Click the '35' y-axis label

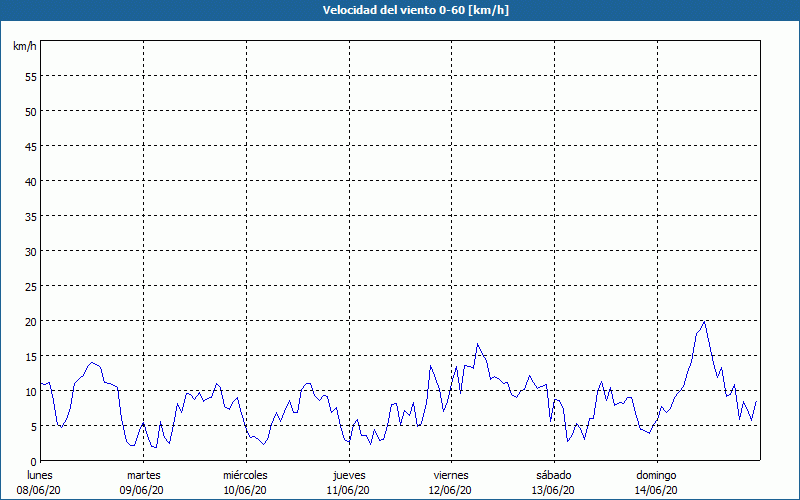tap(31, 216)
